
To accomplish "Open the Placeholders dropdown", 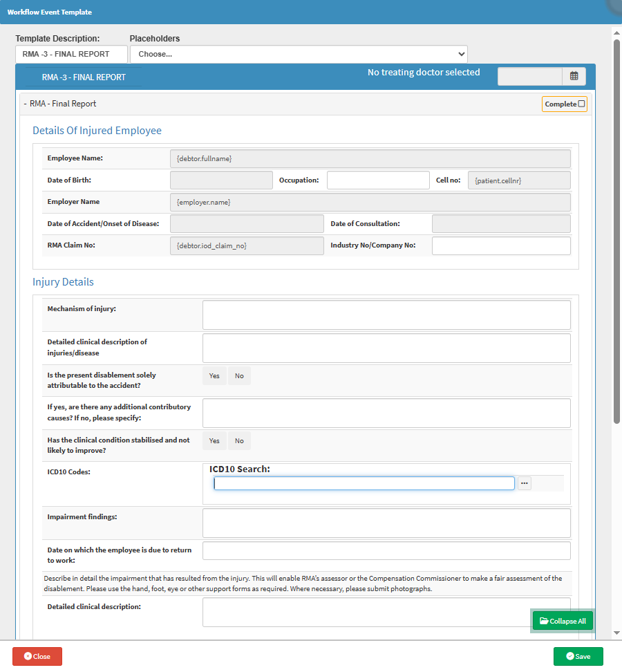I will [299, 54].
